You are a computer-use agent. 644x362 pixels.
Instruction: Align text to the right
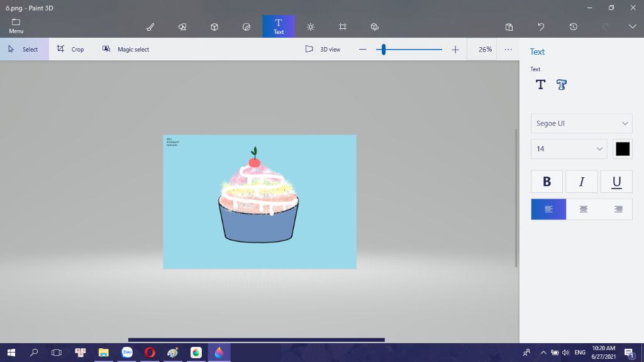tap(618, 209)
